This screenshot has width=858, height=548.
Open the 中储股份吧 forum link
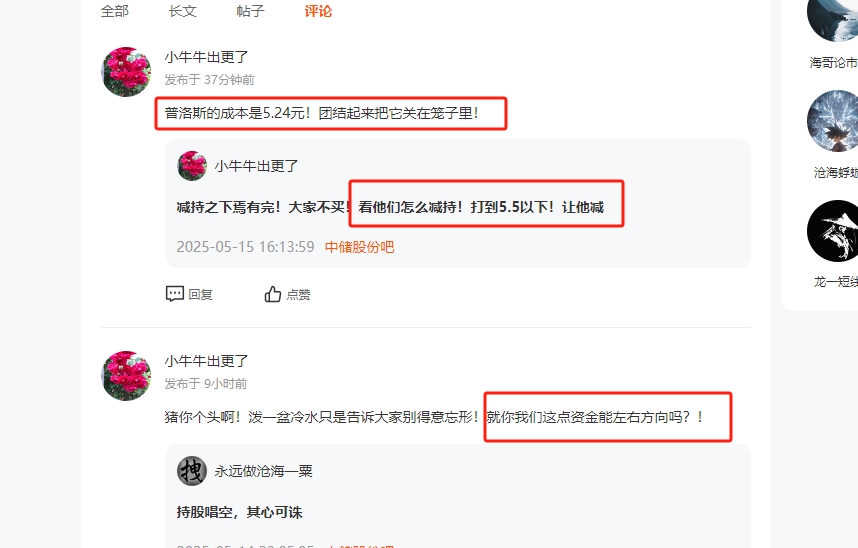point(359,247)
